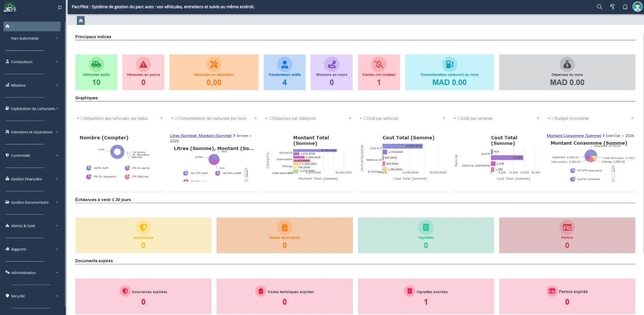Open Gestion Documentaire menu

(x=32, y=203)
